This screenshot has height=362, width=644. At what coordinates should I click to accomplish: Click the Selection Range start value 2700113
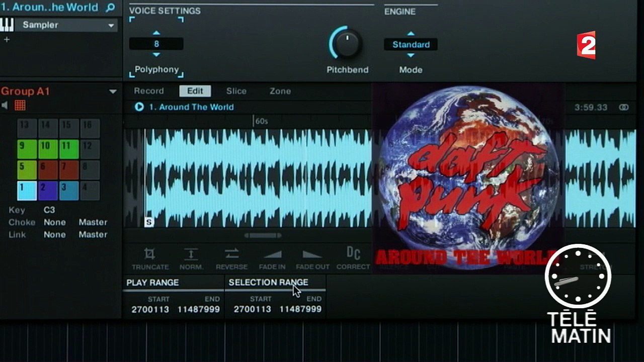click(x=253, y=310)
